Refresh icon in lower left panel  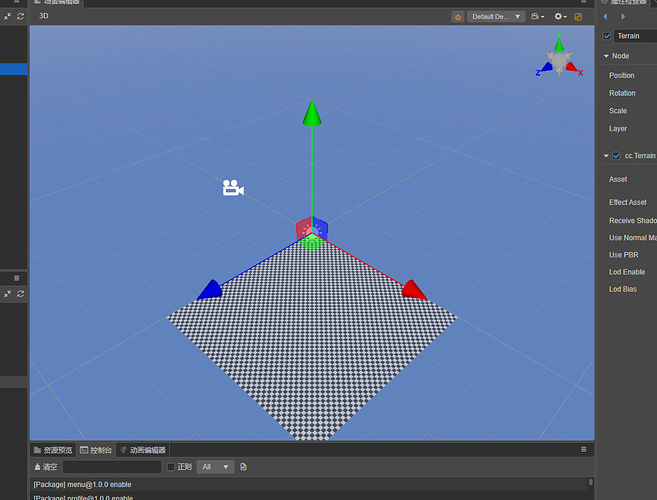[x=20, y=294]
